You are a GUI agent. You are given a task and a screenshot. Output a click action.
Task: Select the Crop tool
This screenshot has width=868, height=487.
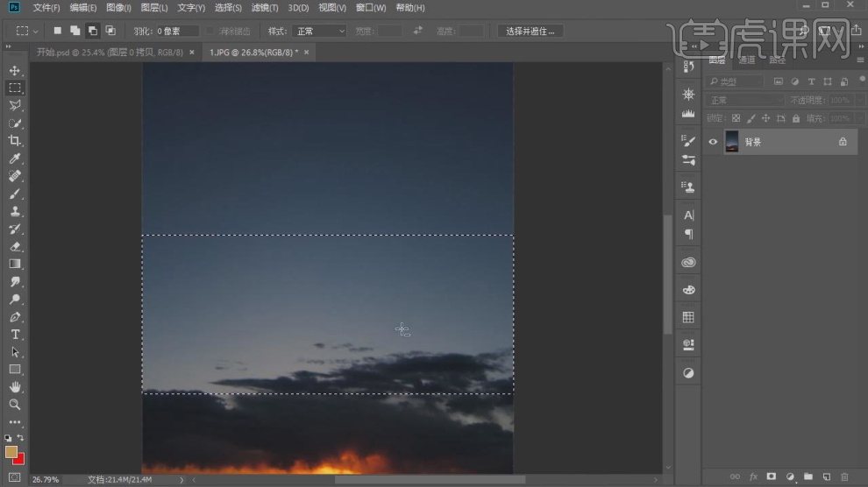pos(15,141)
